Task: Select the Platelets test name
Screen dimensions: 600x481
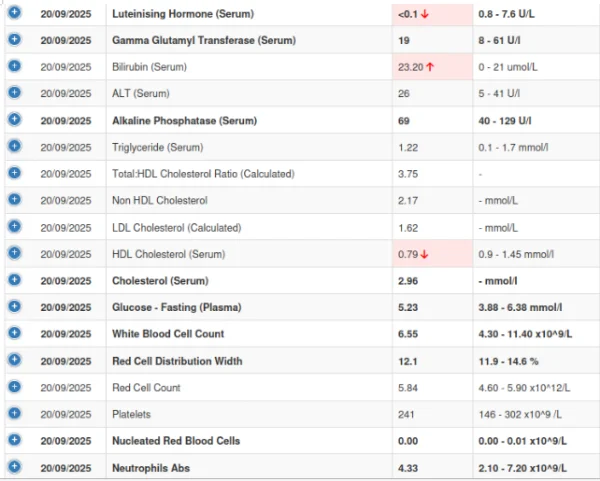Action: coord(132,414)
